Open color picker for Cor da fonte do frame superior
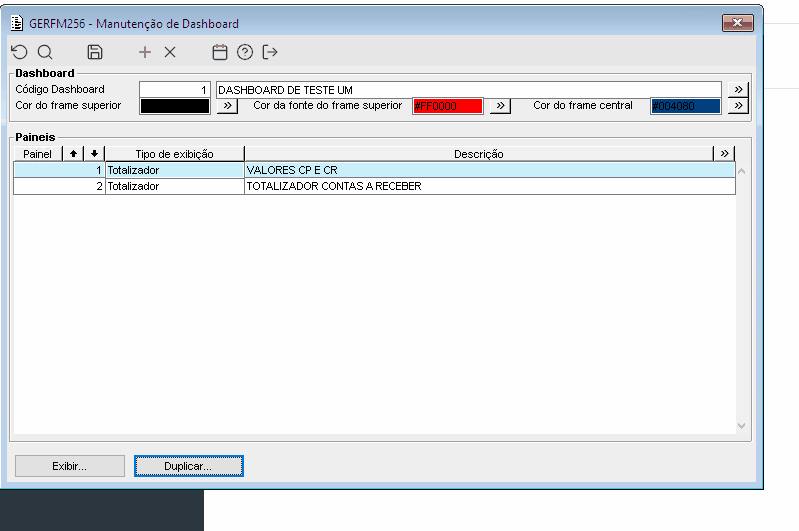The width and height of the screenshot is (799, 531). click(500, 106)
